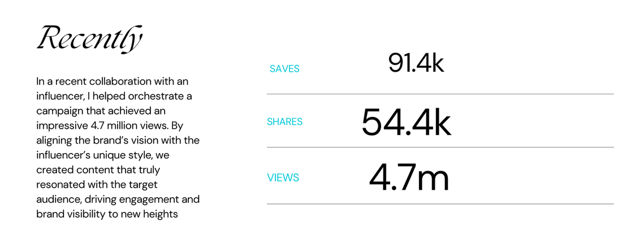Click the line 'campaign that achieved an'
Image resolution: width=644 pixels, height=248 pixels.
coord(100,111)
